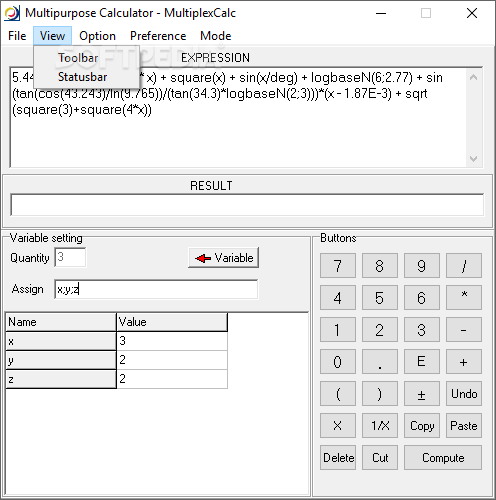
Task: Click the close parenthesis button
Action: (380, 394)
